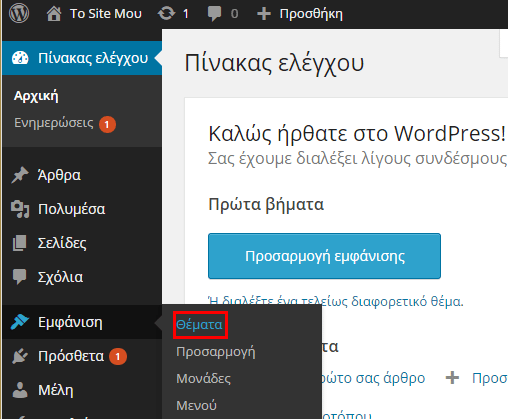
Task: Click the Καλώς ήρθατε στο WordPress! heading
Action: (357, 134)
